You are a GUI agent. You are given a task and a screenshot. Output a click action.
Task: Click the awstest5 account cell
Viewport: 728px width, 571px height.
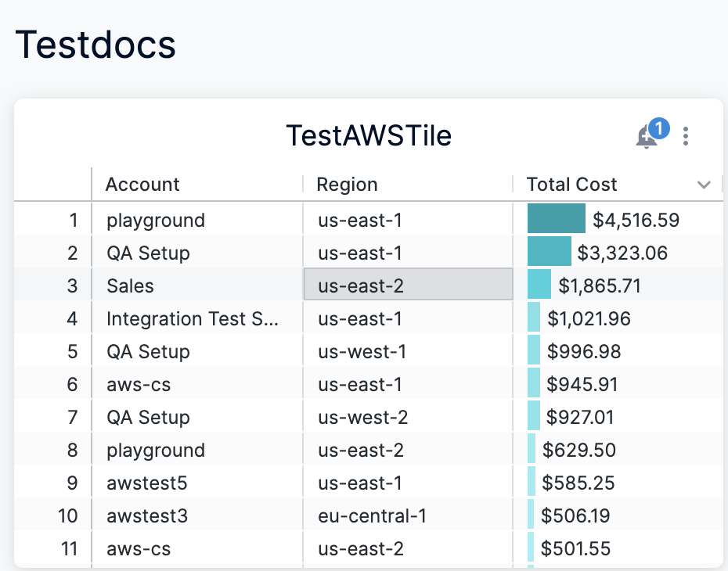pos(147,483)
